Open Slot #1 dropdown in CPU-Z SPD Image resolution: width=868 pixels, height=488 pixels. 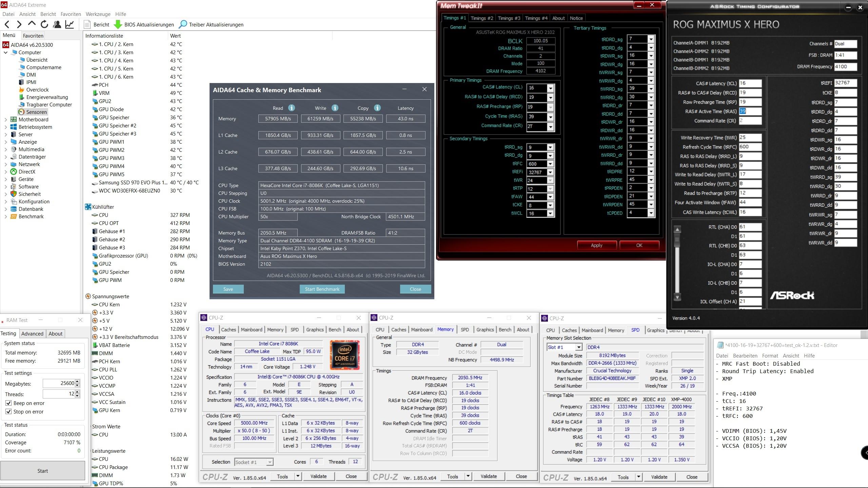pos(579,347)
